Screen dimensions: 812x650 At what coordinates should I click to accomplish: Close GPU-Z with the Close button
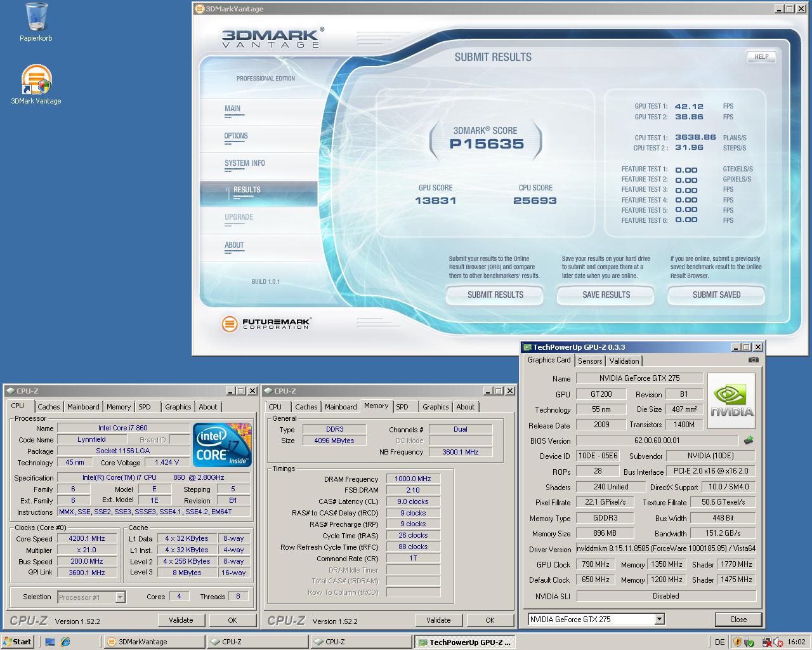click(738, 619)
